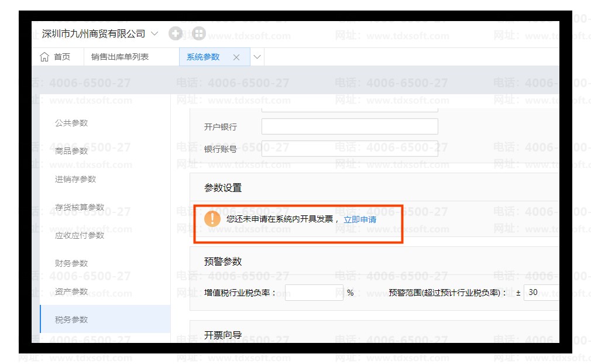
Task: Open 财务参数 sidebar item
Action: (x=71, y=263)
